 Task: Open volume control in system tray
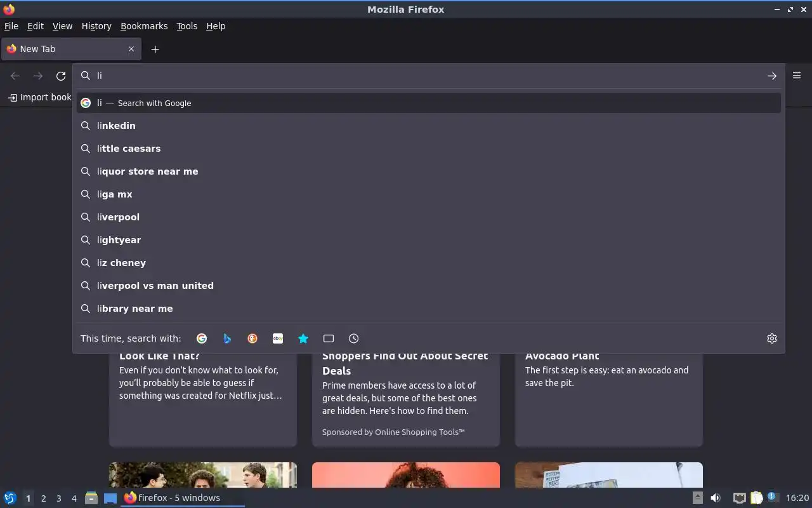click(x=716, y=498)
